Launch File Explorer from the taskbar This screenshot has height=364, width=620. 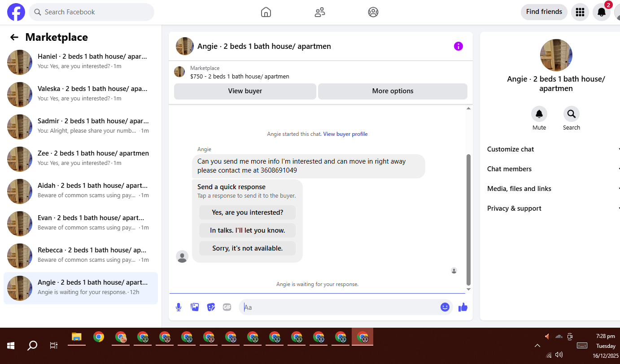pos(77,337)
